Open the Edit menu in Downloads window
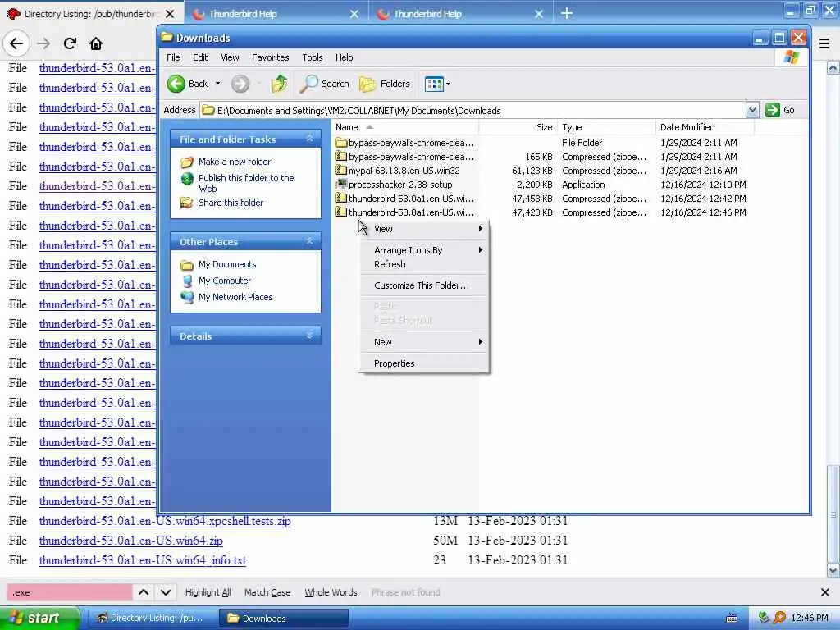Screen dimensions: 840x630 (200, 57)
